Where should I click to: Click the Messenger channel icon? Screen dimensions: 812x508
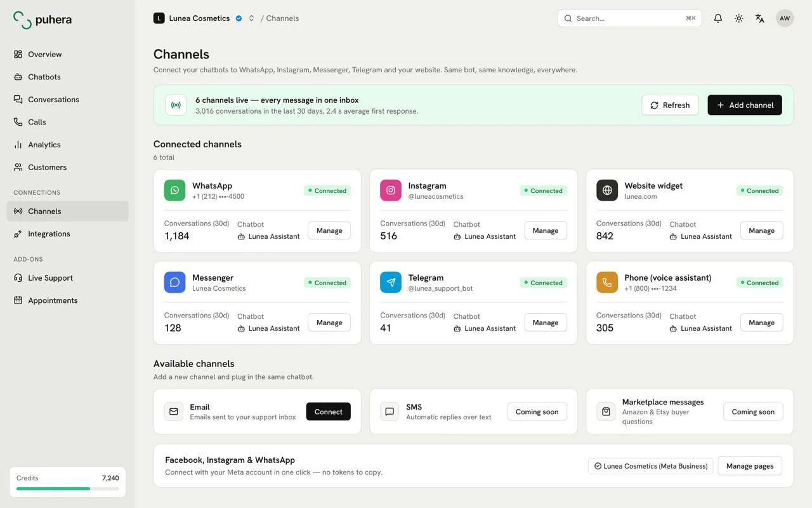[x=175, y=283]
